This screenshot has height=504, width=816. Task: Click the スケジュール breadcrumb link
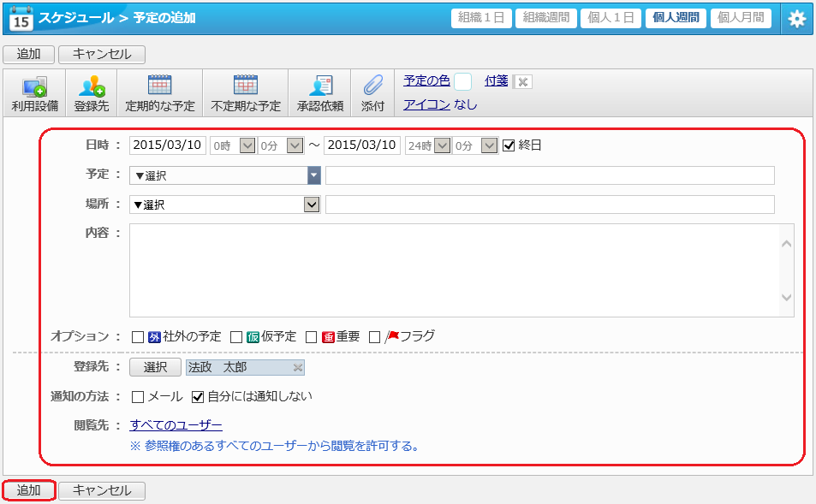click(76, 18)
